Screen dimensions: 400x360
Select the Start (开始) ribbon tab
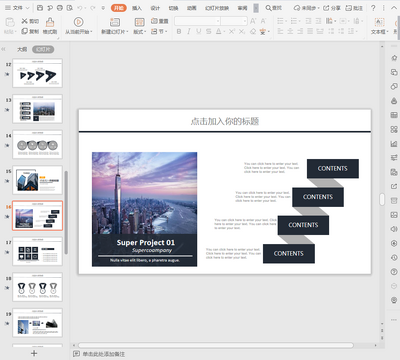[x=119, y=8]
